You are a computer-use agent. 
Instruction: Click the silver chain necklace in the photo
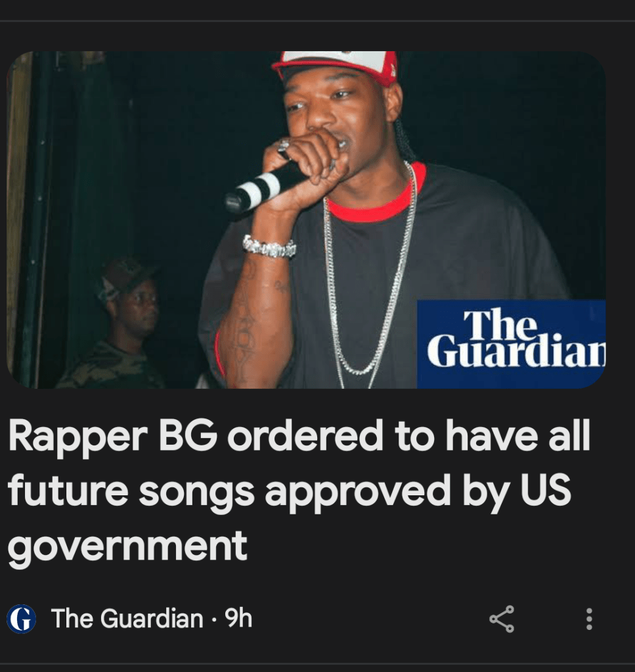369,275
